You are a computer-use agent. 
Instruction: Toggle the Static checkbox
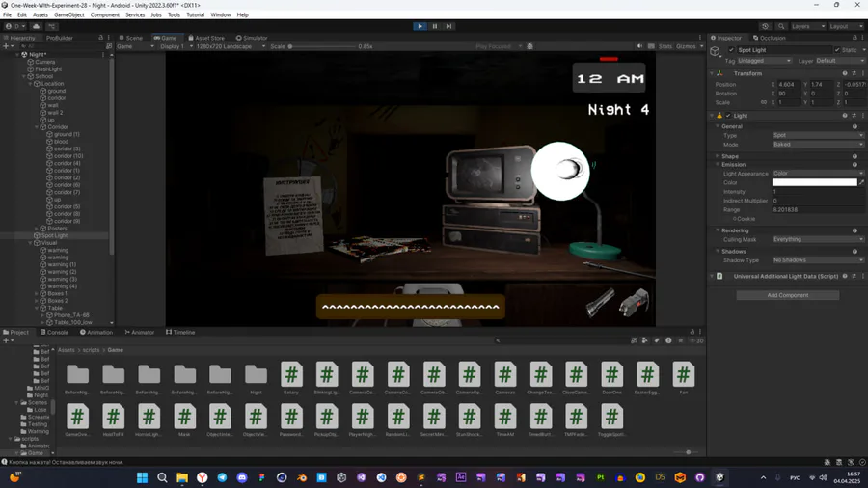pyautogui.click(x=837, y=50)
